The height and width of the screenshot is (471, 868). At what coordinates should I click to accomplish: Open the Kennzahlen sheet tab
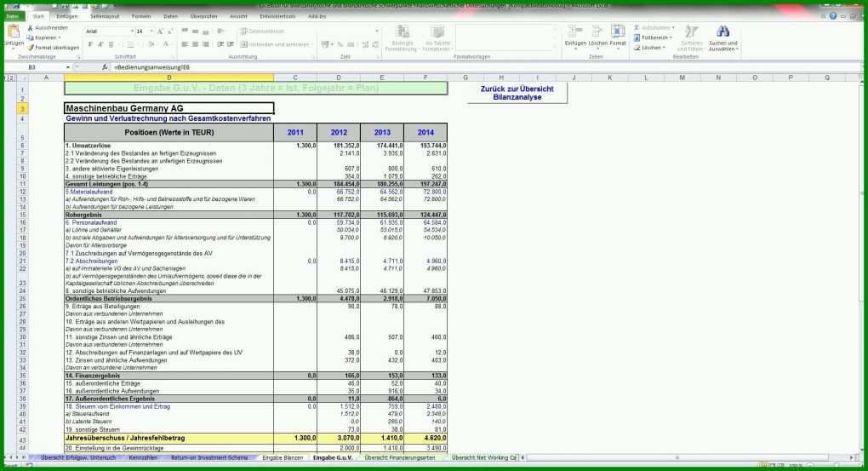coord(143,457)
